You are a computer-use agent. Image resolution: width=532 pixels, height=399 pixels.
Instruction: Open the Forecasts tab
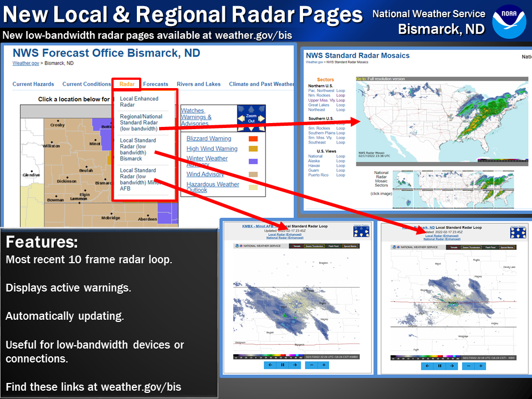coord(156,84)
